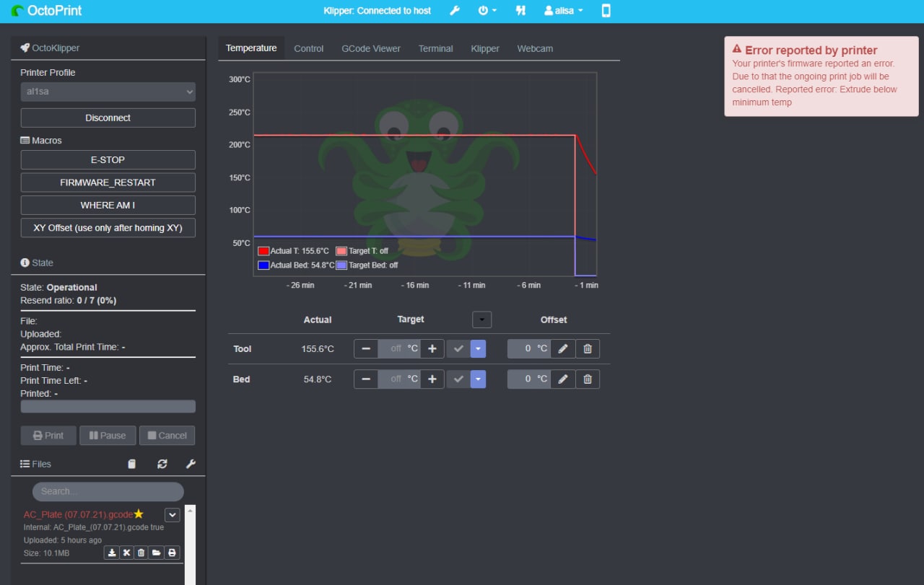This screenshot has height=585, width=924.
Task: Decrease Bed target temperature
Action: click(x=366, y=379)
